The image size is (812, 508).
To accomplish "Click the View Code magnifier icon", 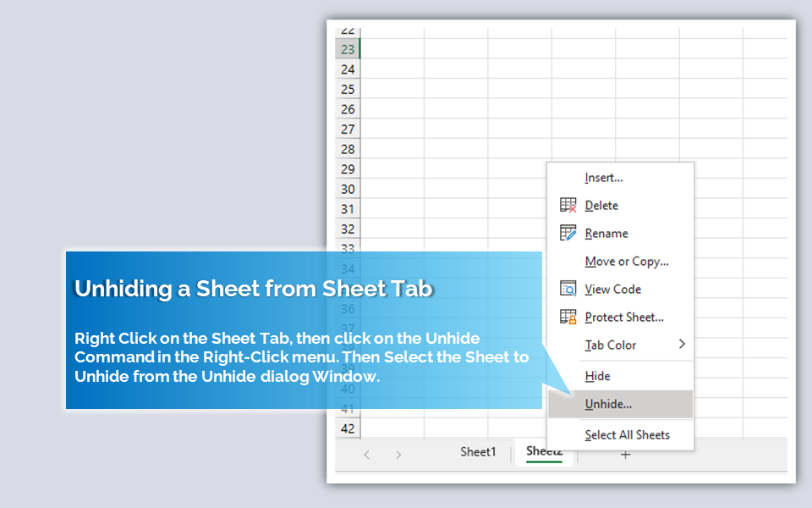I will pos(568,289).
